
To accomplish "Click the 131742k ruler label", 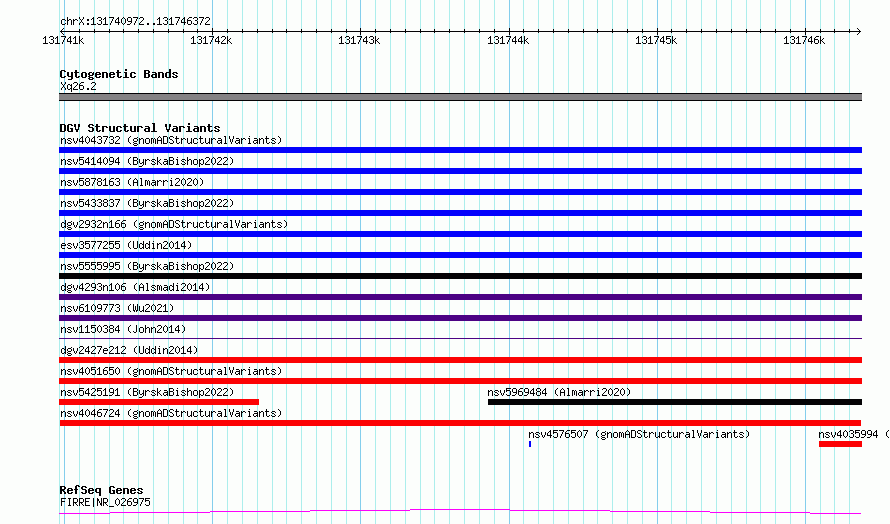I will click(211, 41).
